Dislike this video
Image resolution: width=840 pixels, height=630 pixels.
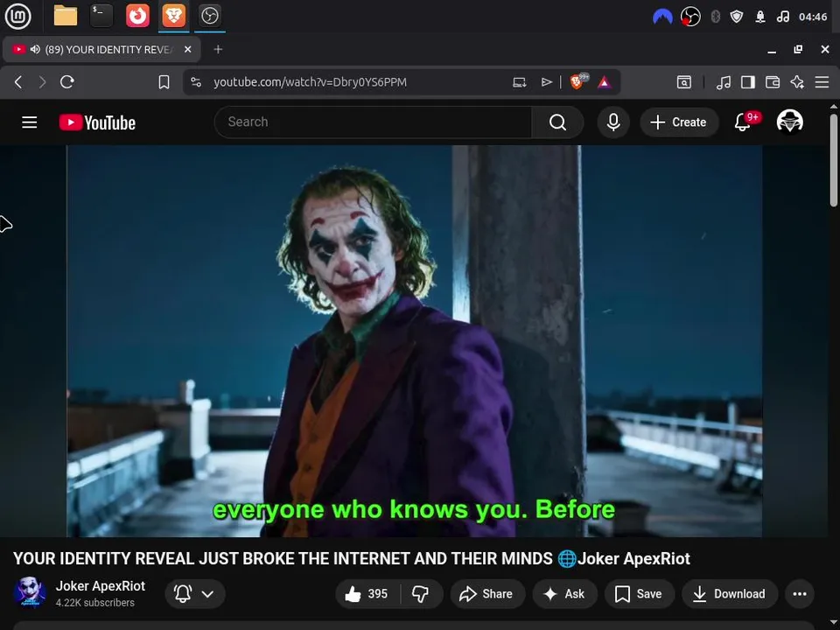click(x=421, y=593)
